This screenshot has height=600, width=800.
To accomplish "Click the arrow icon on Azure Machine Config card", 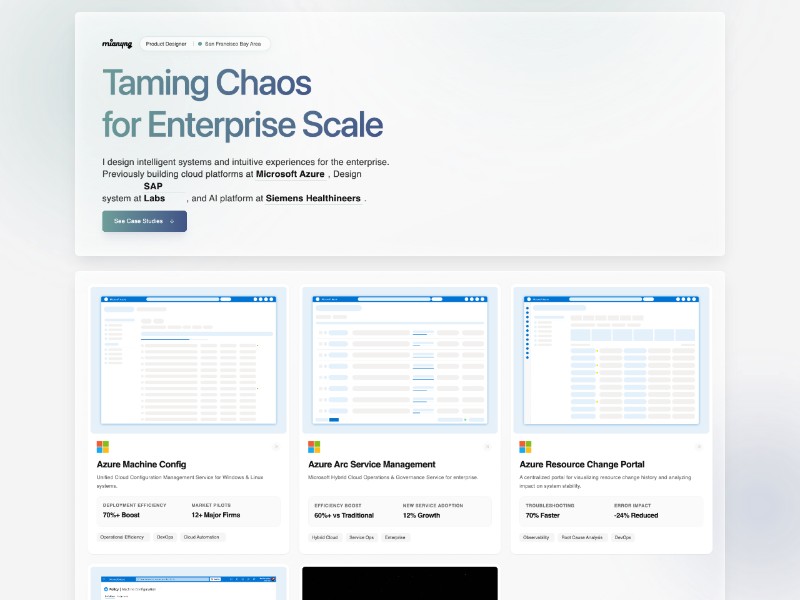I will 275,447.
